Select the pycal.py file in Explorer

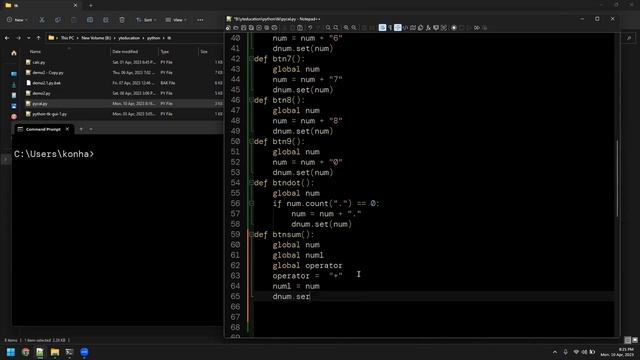click(x=123, y=104)
